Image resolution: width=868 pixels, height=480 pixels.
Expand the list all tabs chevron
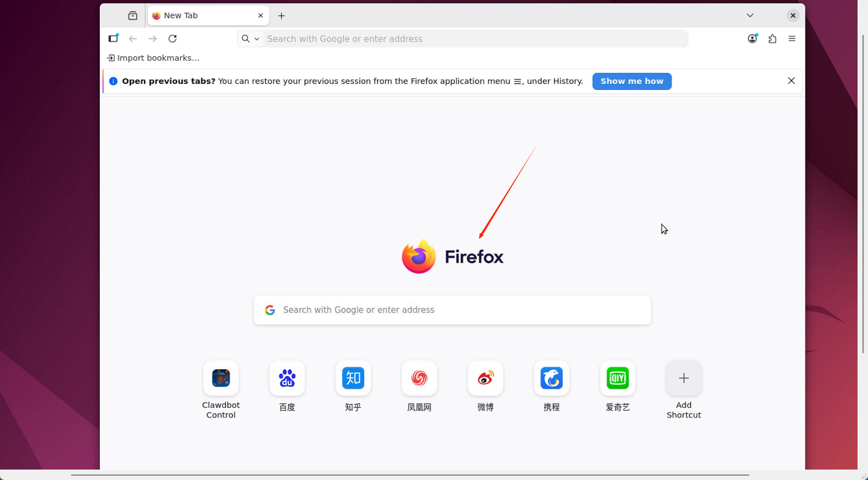point(750,16)
